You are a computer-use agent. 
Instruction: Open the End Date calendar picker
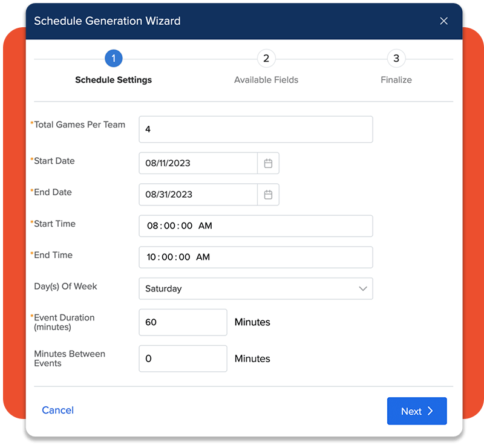(x=269, y=195)
